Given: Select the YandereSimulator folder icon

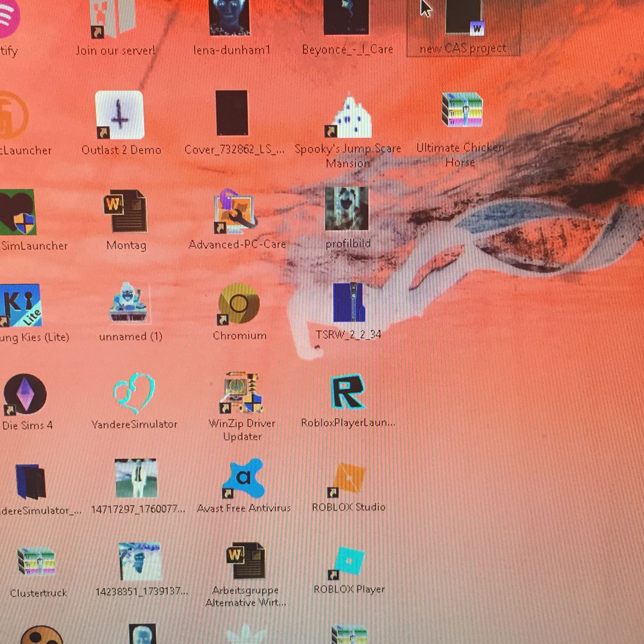Looking at the screenshot, I should pyautogui.click(x=31, y=481).
